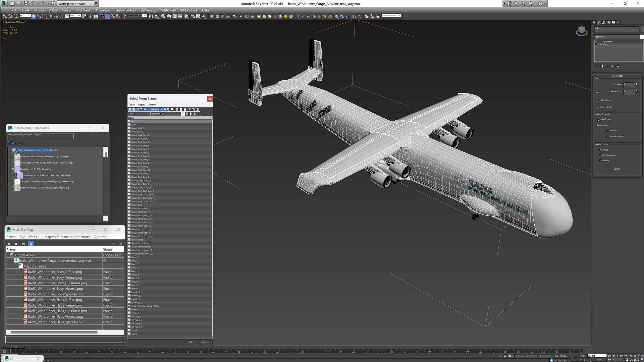Click Configure Modifier Sets icon
Viewport: 644px width, 362px height.
[x=618, y=66]
